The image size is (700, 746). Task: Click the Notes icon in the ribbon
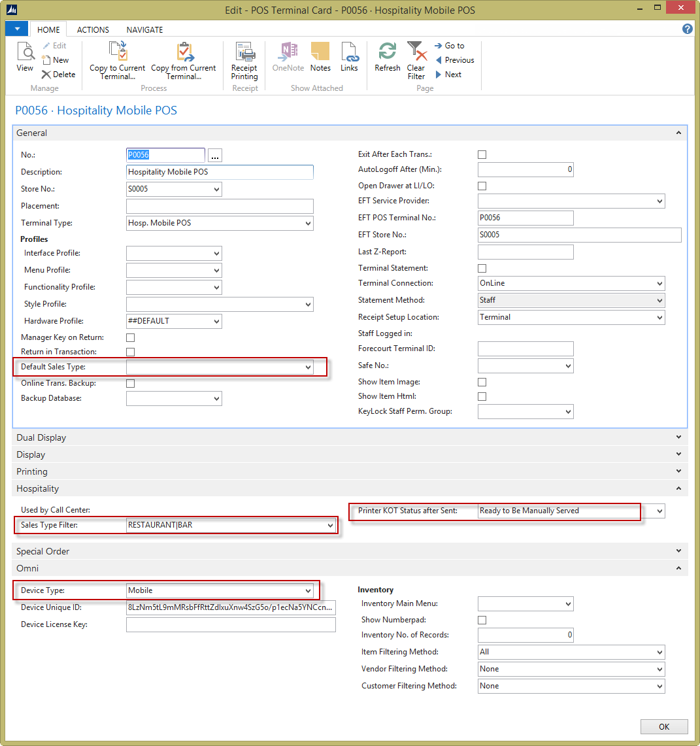coord(320,52)
